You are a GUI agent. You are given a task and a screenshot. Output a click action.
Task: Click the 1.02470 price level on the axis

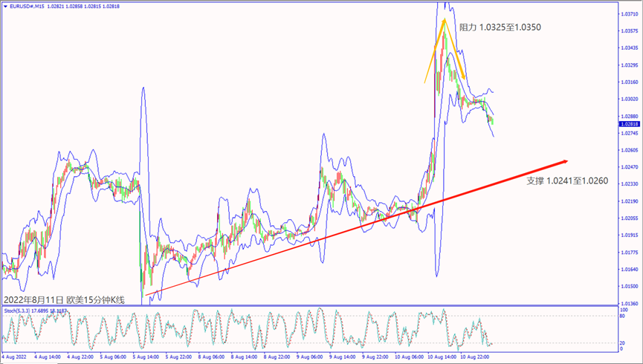tap(630, 167)
